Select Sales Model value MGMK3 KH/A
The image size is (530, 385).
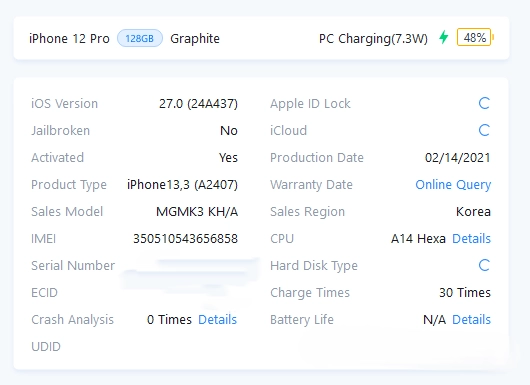197,212
